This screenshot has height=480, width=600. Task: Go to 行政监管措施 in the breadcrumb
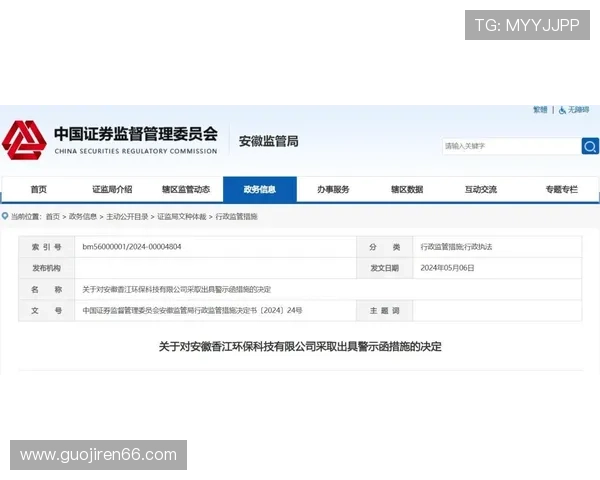236,217
